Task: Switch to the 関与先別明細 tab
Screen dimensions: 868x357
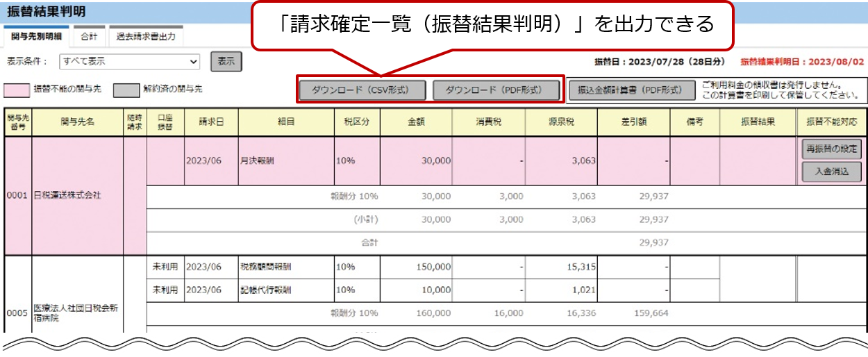Action: [35, 36]
